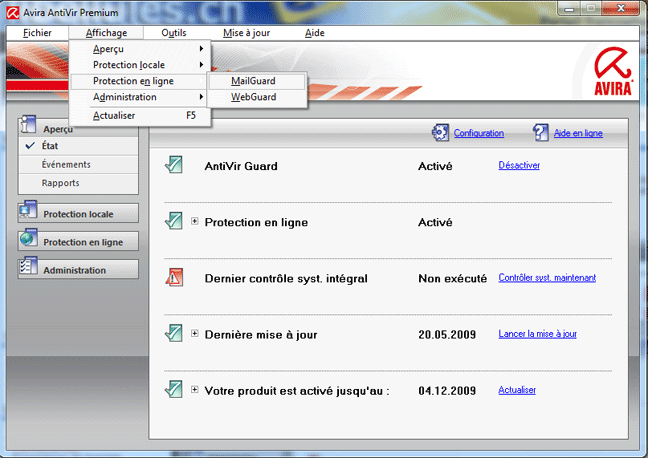
Task: Open the Configuration link
Action: click(x=479, y=133)
